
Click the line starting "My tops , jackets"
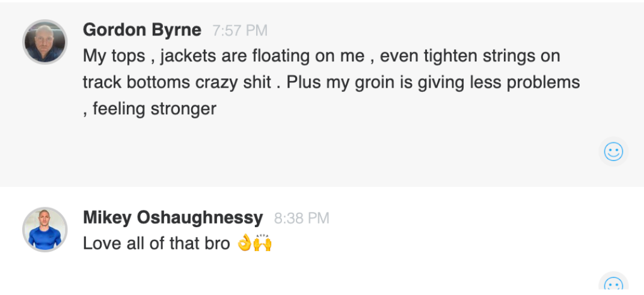(x=321, y=56)
